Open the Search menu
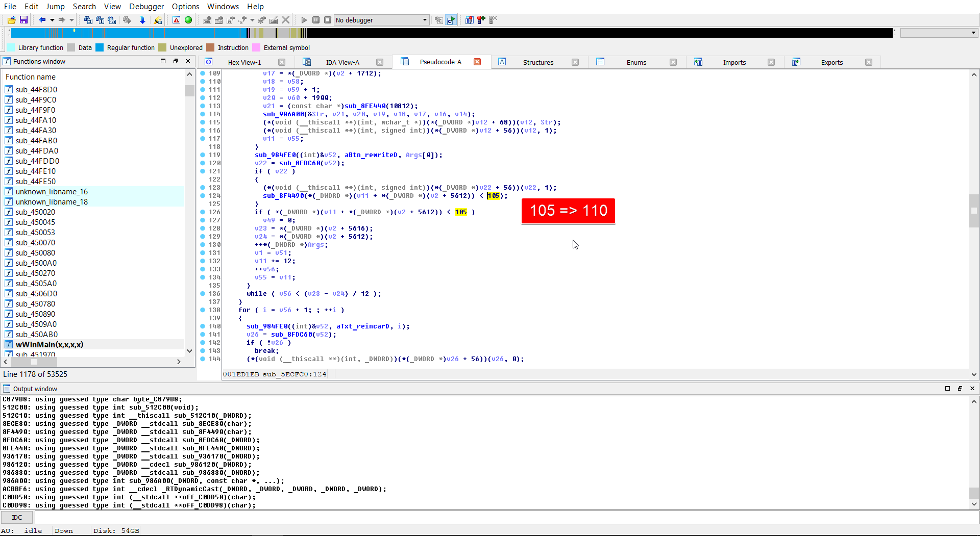 pyautogui.click(x=84, y=6)
